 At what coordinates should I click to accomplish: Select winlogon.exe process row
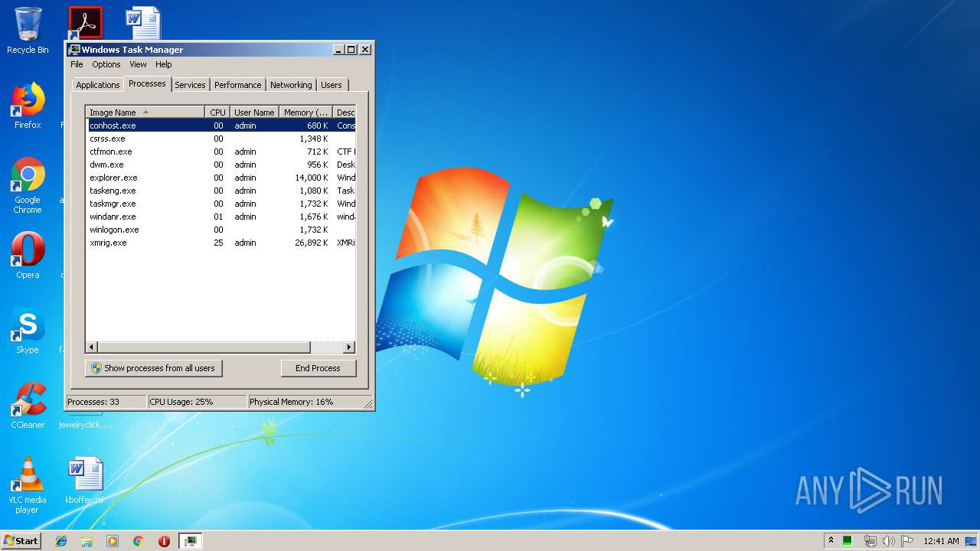(220, 230)
